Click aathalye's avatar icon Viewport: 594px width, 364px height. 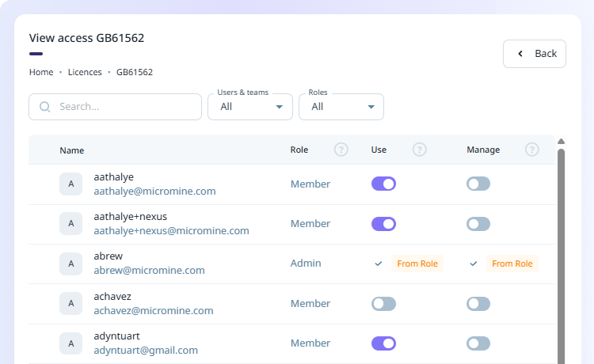pos(71,184)
